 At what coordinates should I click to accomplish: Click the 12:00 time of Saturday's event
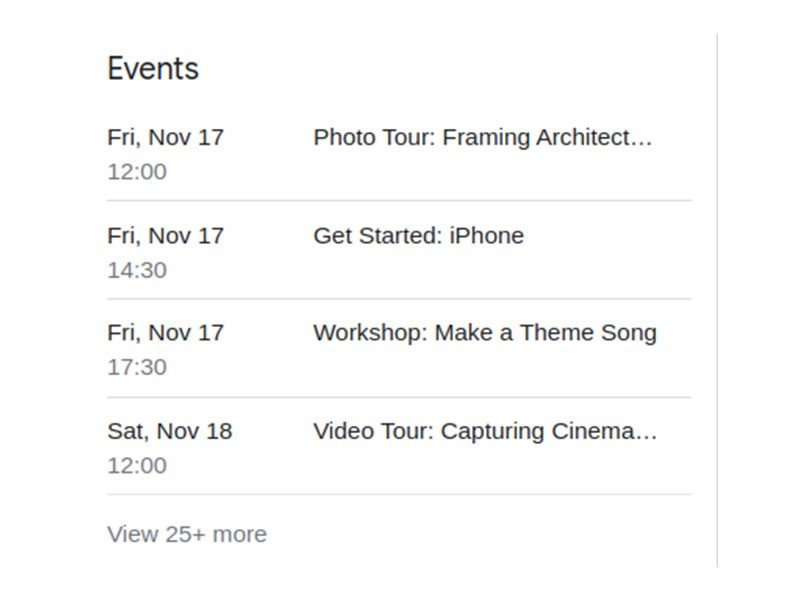pyautogui.click(x=138, y=465)
